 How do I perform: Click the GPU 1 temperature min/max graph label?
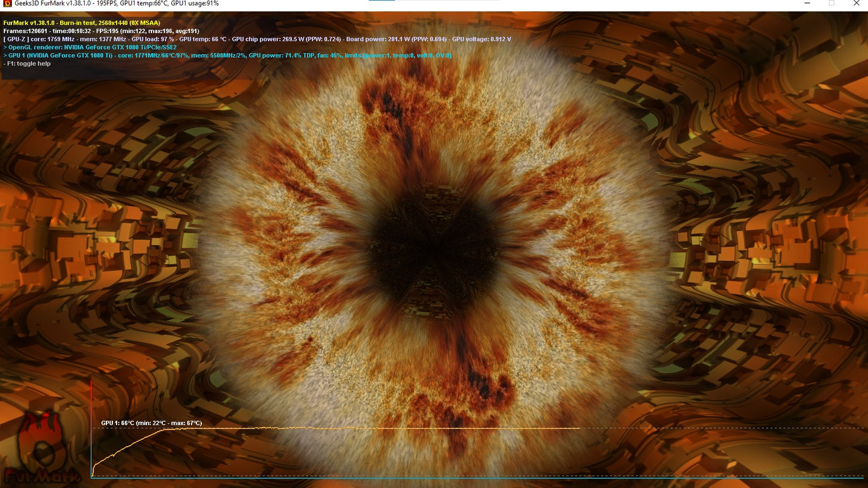151,423
